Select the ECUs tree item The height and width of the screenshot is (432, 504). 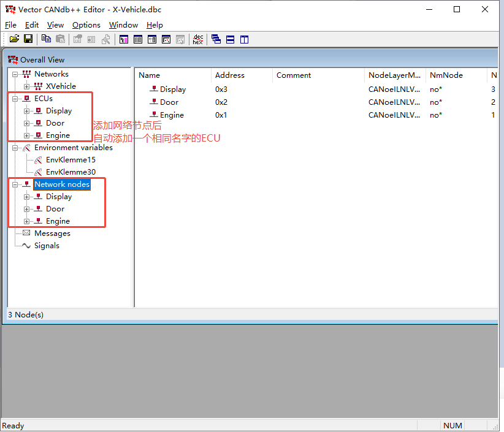point(44,98)
